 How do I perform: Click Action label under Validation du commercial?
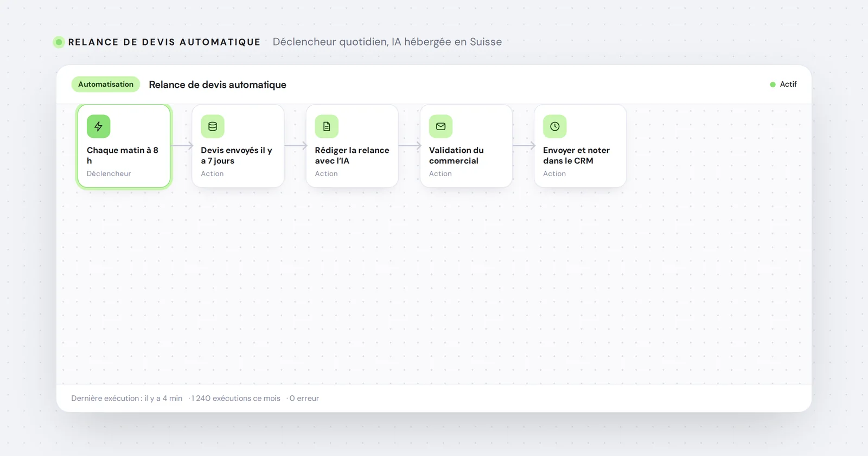(441, 174)
